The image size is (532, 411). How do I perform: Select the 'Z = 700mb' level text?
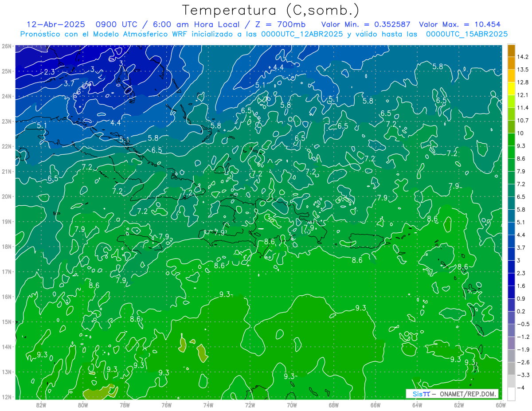[280, 24]
